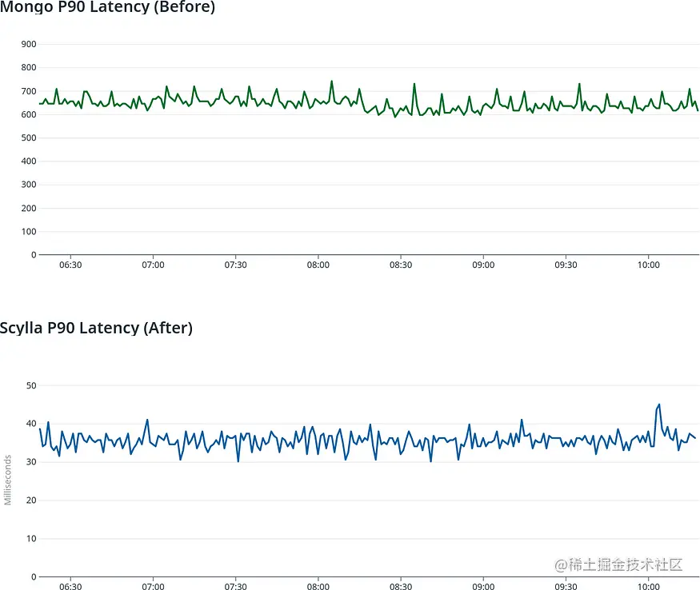Click the 10 y-axis label on the Scylla chart

coord(31,538)
